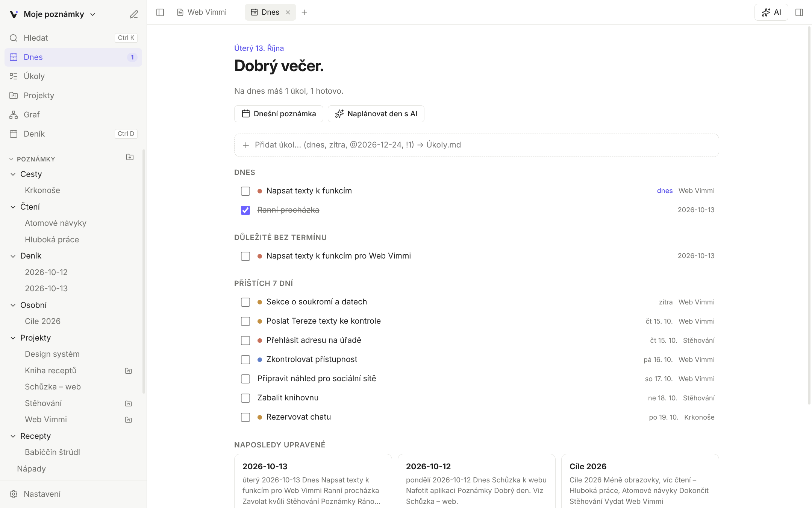Collapse the Čtení folder
812x508 pixels.
coord(13,207)
